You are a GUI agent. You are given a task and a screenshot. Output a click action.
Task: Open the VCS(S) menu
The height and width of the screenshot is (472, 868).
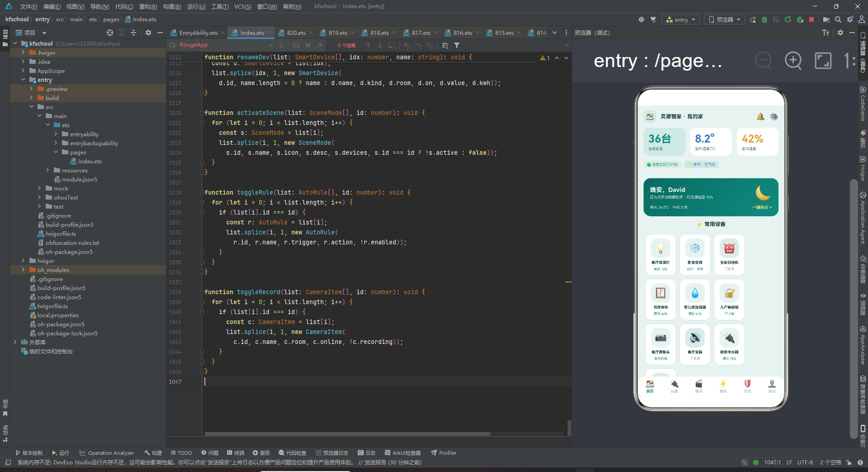click(242, 6)
